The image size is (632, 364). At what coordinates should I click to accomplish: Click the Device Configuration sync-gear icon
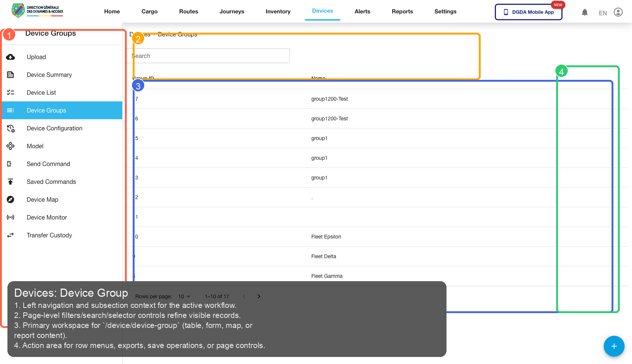[x=10, y=128]
